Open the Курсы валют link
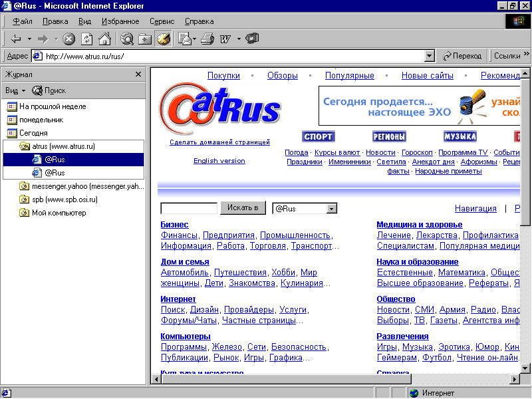The image size is (532, 399). pos(337,153)
